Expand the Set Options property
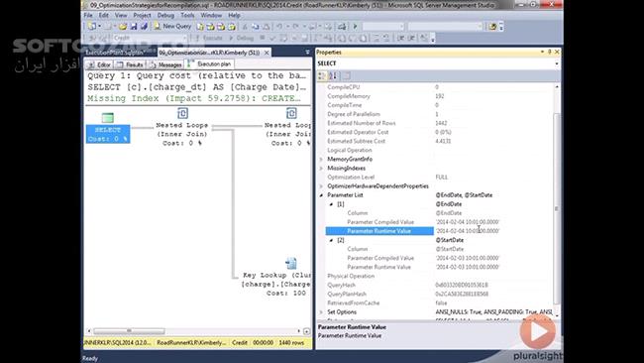644x363 pixels. click(321, 312)
